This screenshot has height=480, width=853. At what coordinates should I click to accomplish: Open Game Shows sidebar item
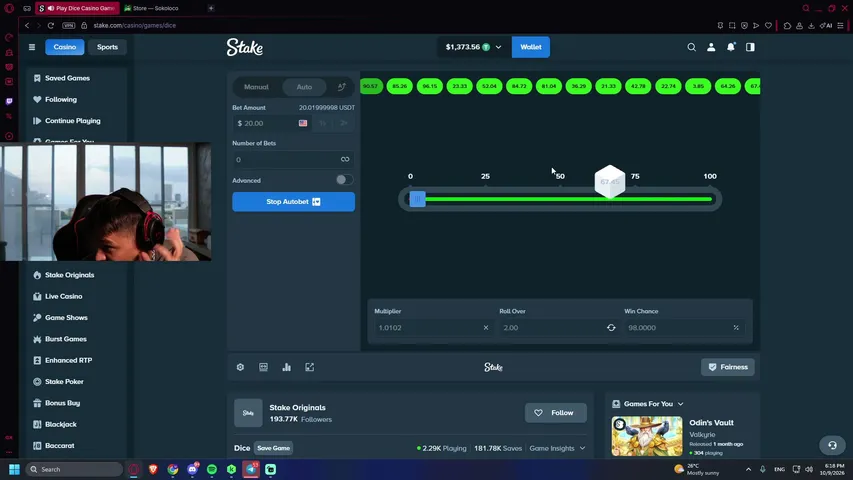tap(66, 318)
